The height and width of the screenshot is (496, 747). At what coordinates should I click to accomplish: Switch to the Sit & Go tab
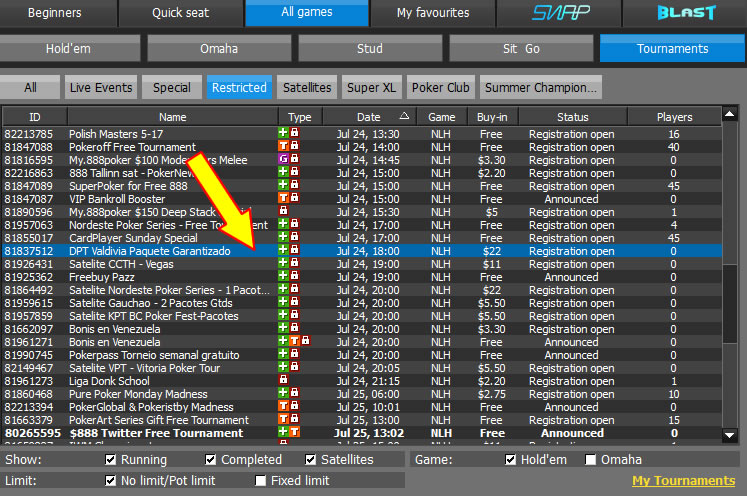click(x=520, y=48)
